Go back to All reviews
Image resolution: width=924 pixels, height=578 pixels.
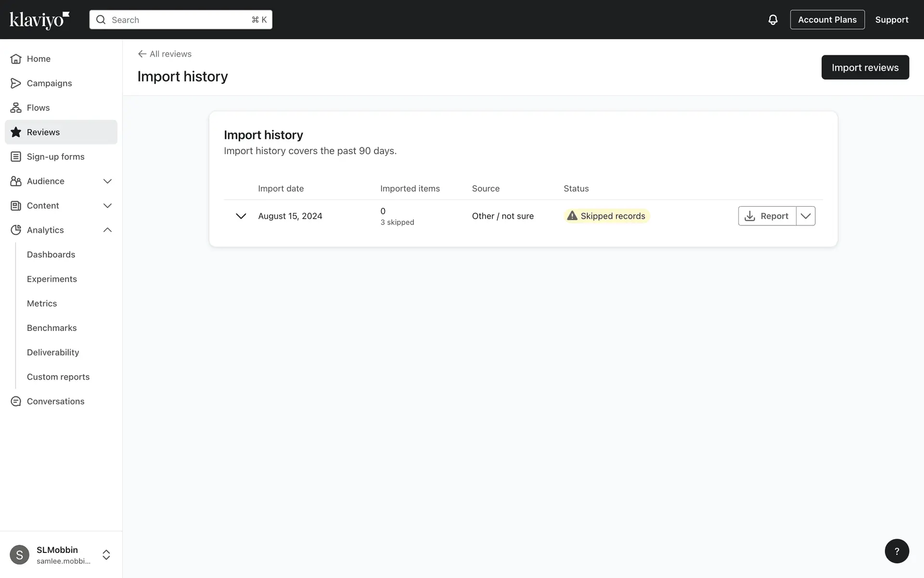tap(165, 54)
